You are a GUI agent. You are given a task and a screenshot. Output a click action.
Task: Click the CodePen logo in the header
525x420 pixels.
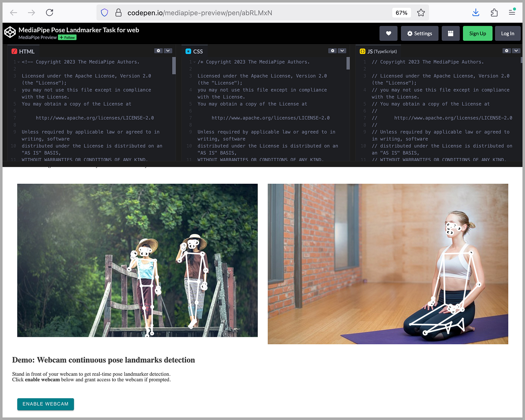(x=10, y=32)
